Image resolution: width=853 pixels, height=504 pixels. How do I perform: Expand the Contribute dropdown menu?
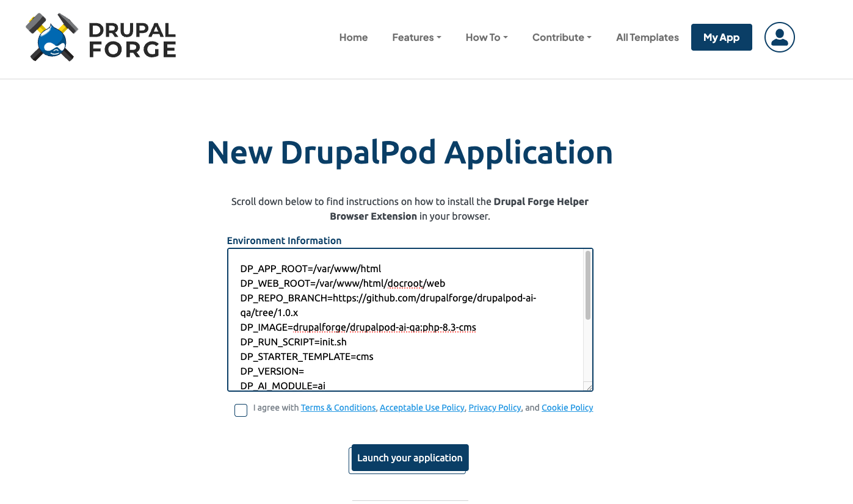point(562,37)
